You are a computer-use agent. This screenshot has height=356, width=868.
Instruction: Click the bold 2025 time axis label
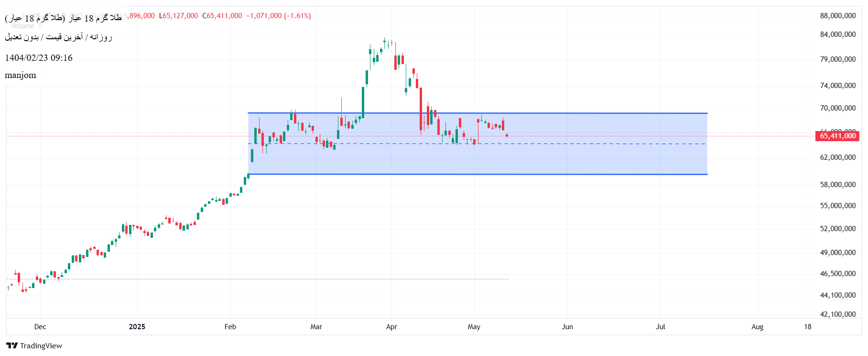[137, 327]
